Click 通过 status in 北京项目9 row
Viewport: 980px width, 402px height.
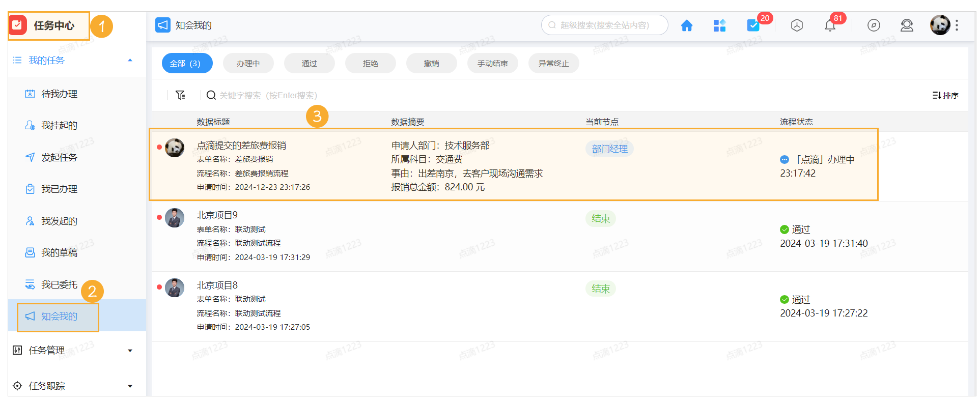click(801, 229)
